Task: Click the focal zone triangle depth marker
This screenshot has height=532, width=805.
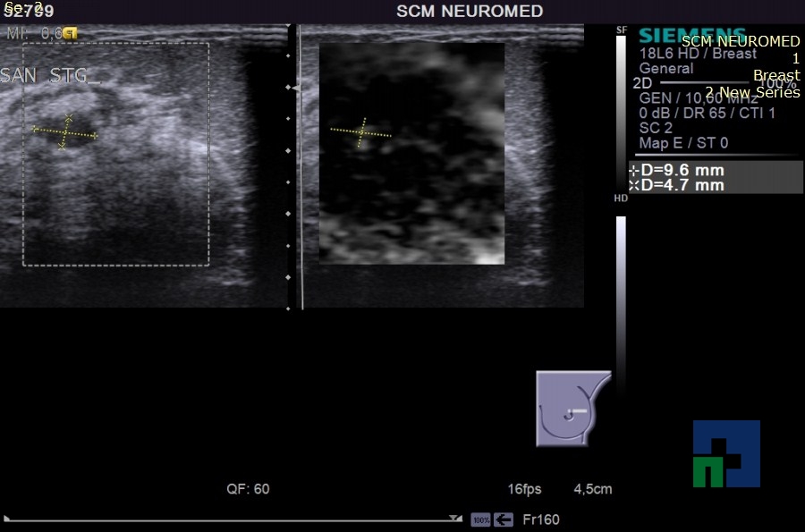Action: [x=296, y=89]
